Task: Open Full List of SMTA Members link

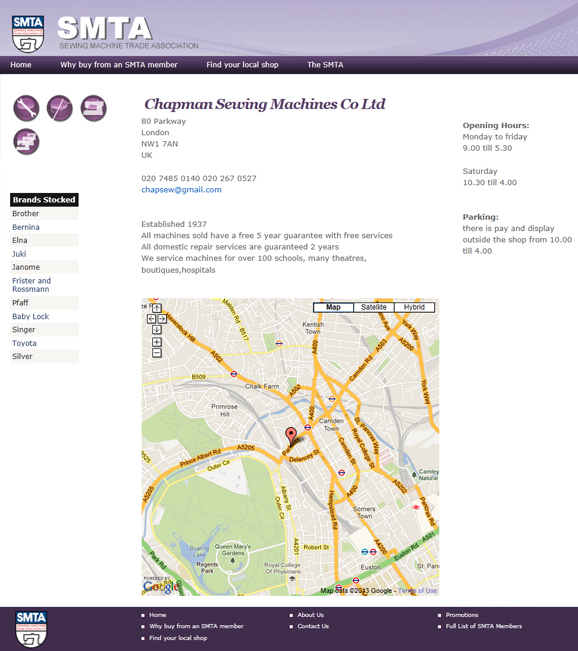Action: coord(484,626)
